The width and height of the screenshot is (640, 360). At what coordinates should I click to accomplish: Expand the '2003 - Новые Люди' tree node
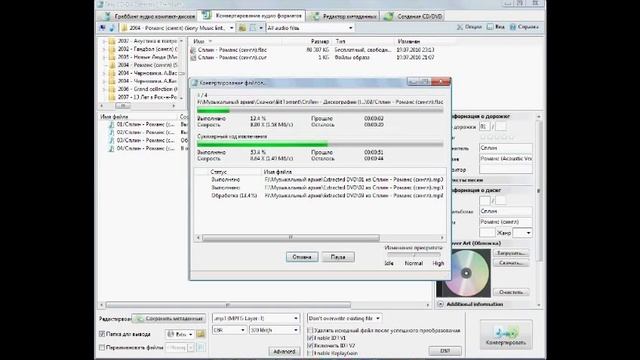[104, 57]
